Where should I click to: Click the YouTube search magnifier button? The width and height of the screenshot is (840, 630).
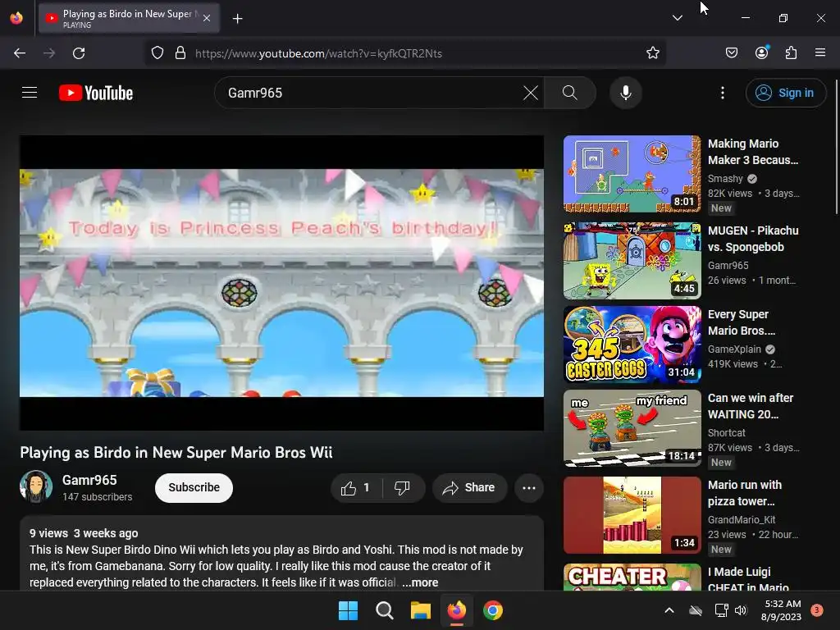point(570,93)
